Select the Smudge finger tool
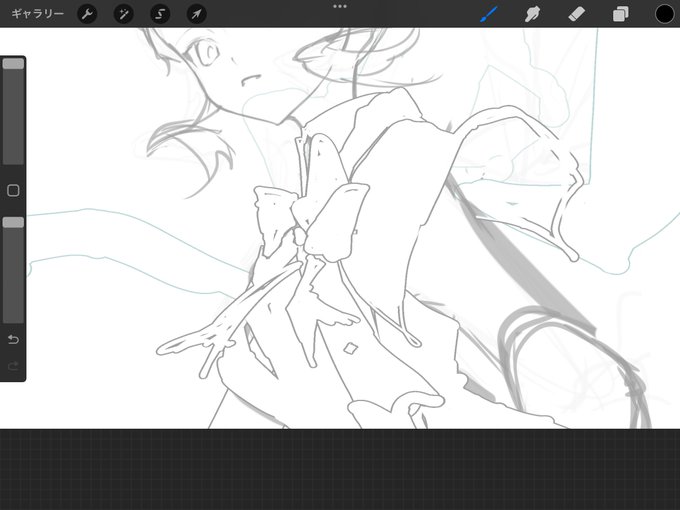680x510 pixels. (533, 14)
